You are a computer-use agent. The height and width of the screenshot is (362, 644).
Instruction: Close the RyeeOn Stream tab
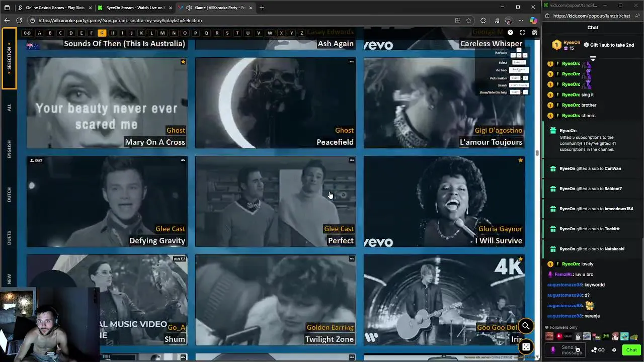click(171, 8)
